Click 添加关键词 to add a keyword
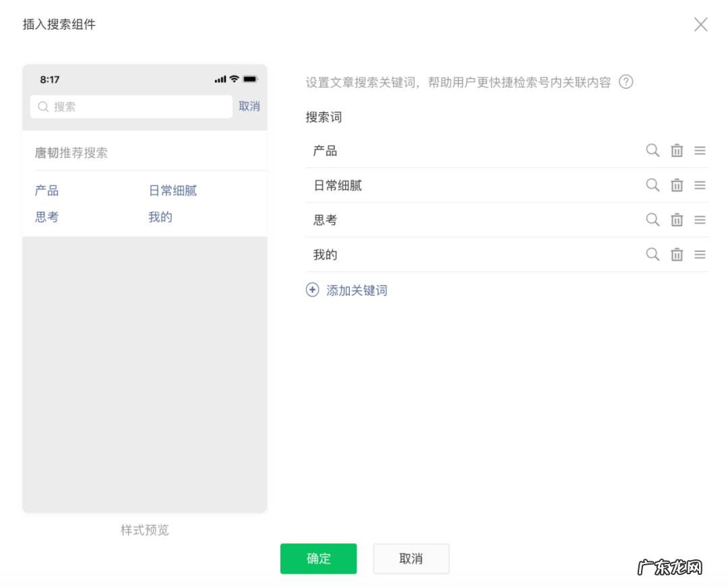Image resolution: width=728 pixels, height=587 pixels. [355, 290]
